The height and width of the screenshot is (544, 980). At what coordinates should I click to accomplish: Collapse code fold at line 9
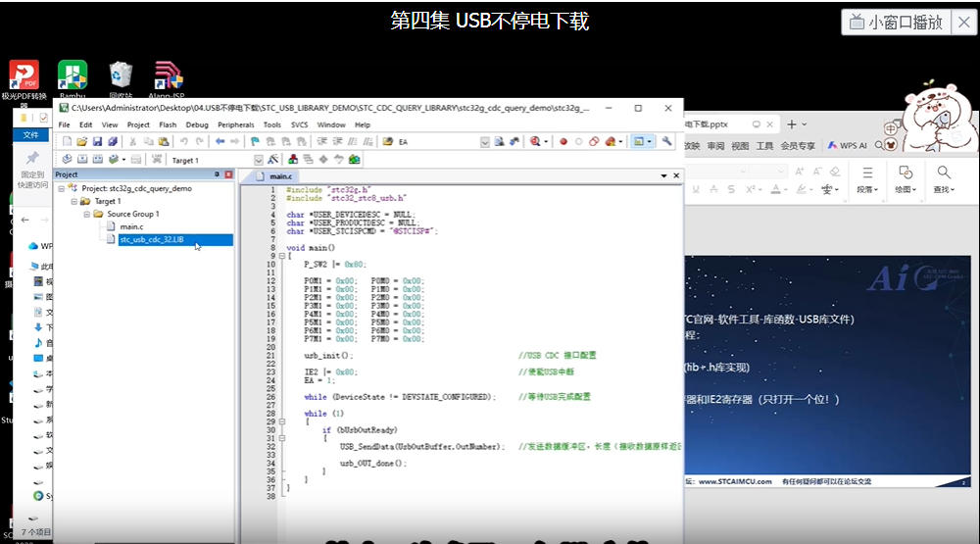click(282, 256)
